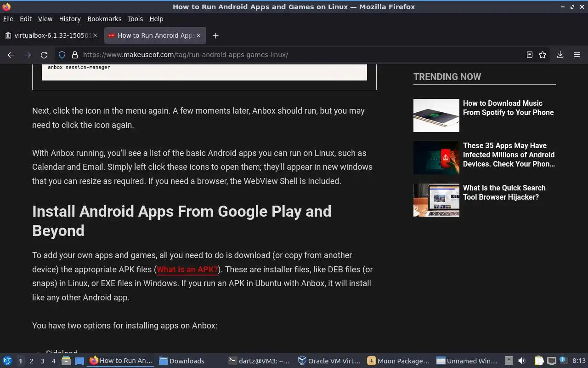Open the volume control tray icon

(522, 361)
